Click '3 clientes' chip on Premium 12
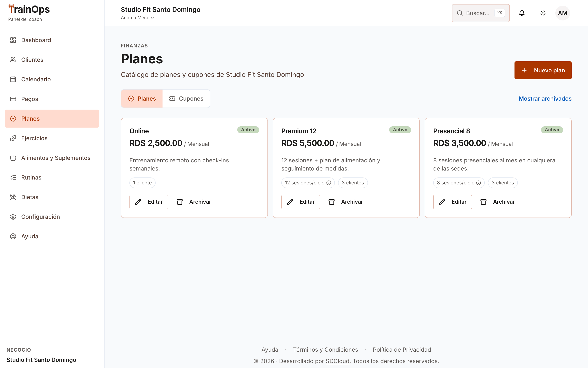The height and width of the screenshot is (368, 588). point(353,183)
